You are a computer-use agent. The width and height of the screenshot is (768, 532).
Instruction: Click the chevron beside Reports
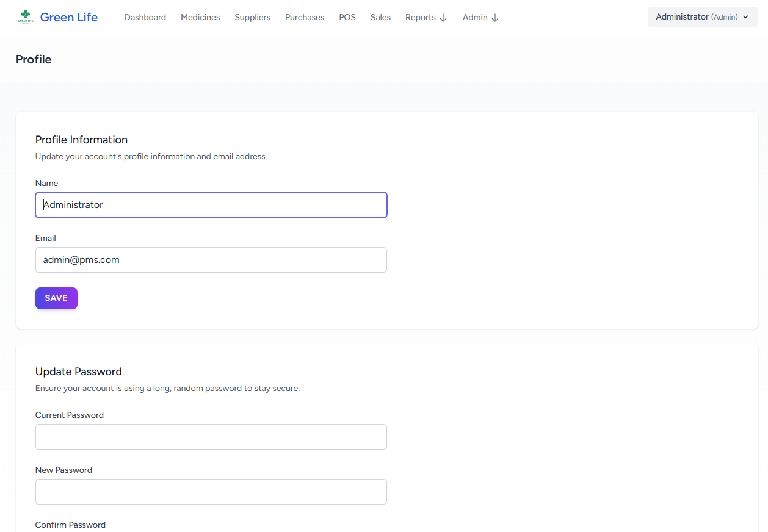click(x=444, y=18)
